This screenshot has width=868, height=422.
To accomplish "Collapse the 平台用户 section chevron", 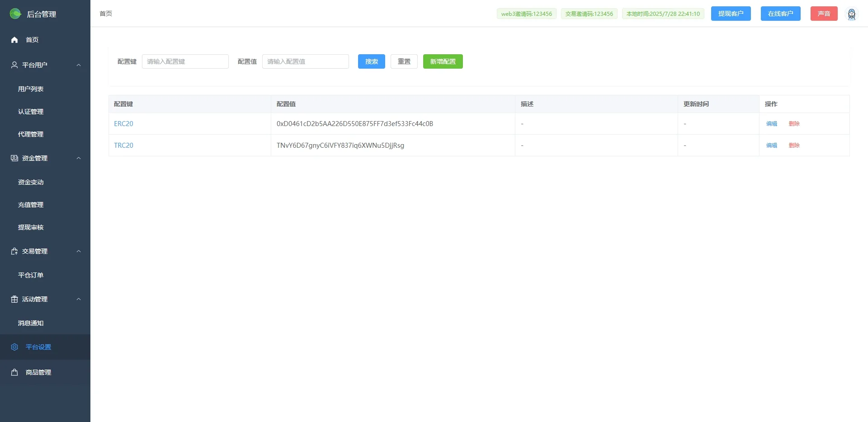I will (x=79, y=65).
